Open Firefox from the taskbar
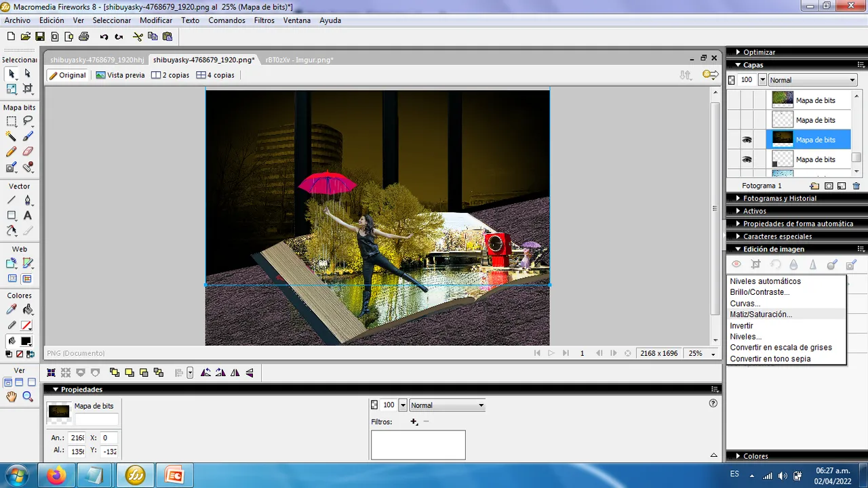Image resolution: width=868 pixels, height=488 pixels. [57, 476]
